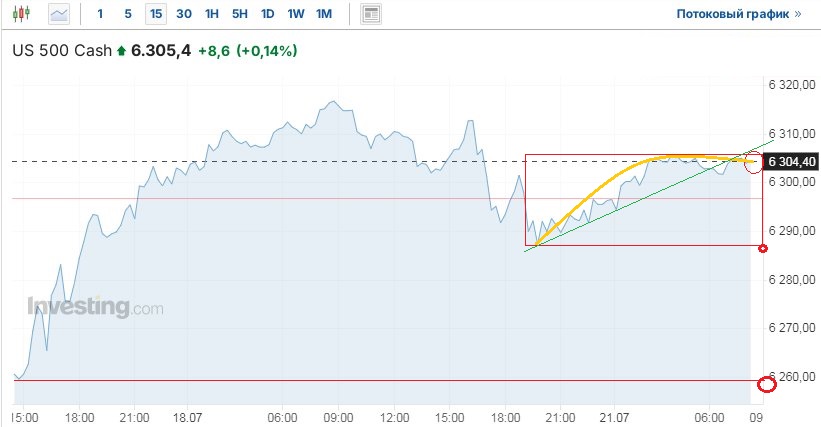Open the news overlay icon in toolbar
The image size is (821, 427).
[371, 14]
